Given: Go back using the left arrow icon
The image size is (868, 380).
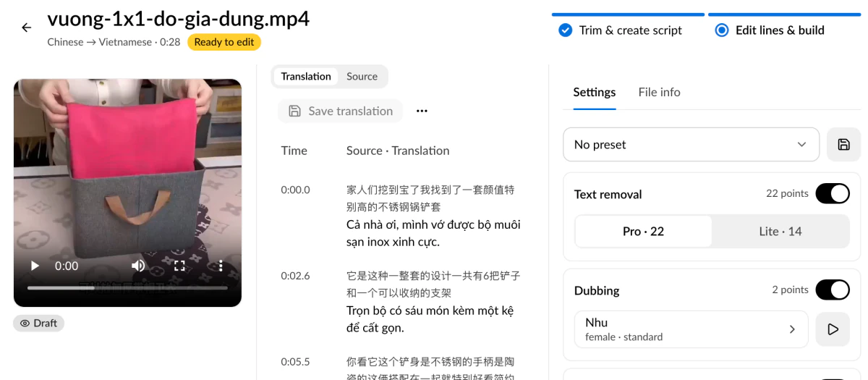Looking at the screenshot, I should [27, 28].
